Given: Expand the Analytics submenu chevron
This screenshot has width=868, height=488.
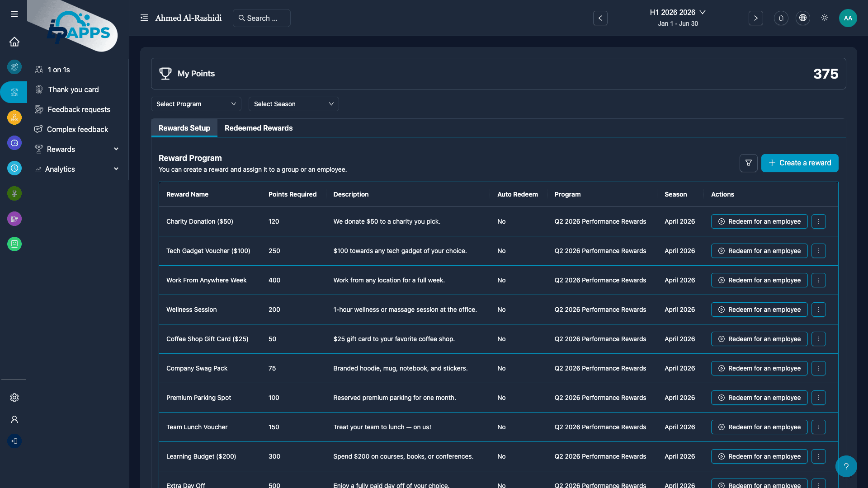Looking at the screenshot, I should (116, 169).
